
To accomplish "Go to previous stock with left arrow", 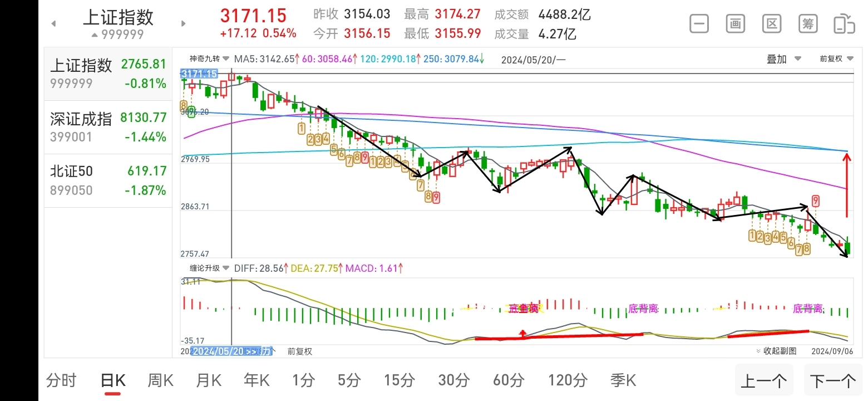I will click(x=54, y=23).
